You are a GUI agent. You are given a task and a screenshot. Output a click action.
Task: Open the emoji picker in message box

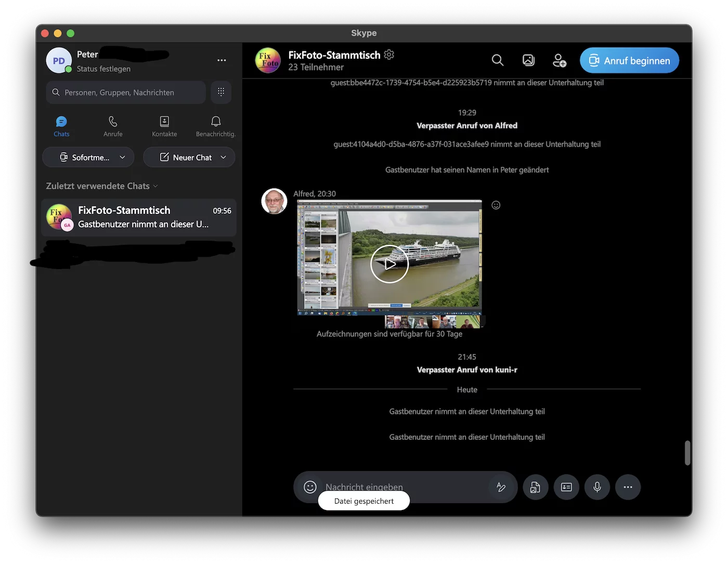click(310, 487)
